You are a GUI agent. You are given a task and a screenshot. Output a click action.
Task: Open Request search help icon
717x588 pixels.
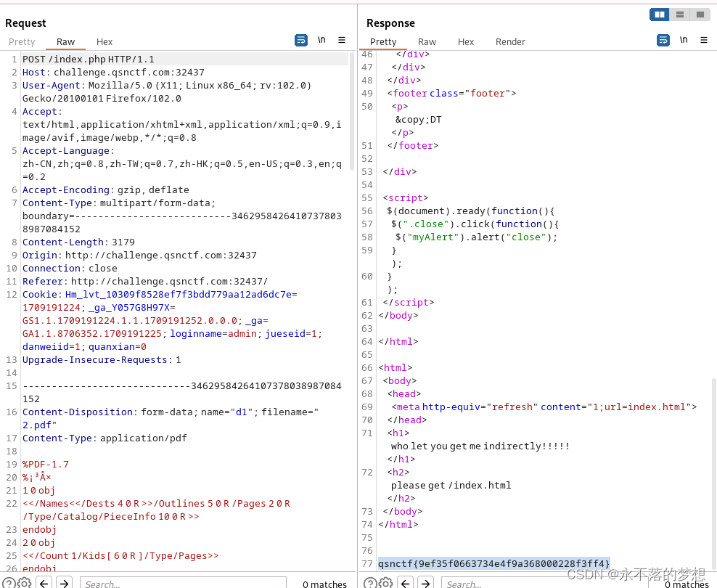tap(9, 583)
